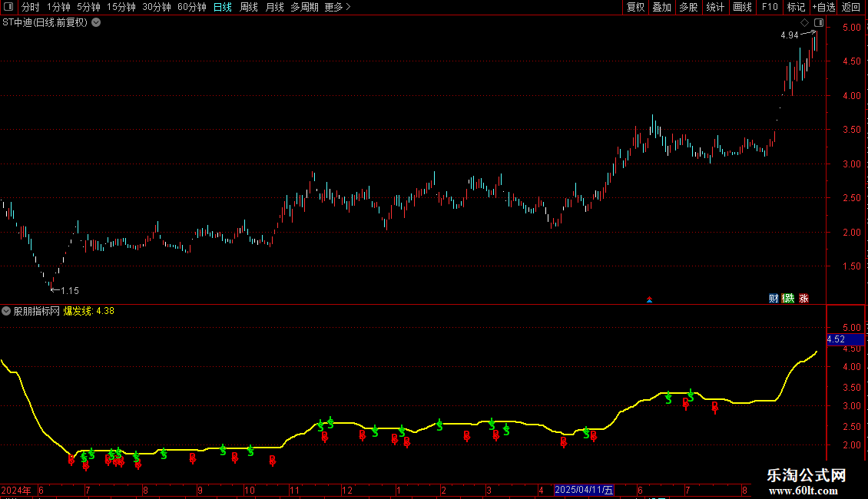Click the 股朋指标网 indicator name

[37, 311]
